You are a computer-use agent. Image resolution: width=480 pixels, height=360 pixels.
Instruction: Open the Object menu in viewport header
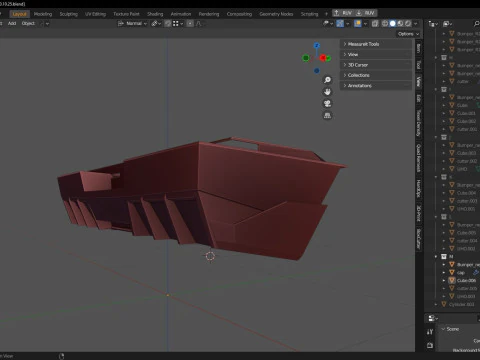[x=28, y=24]
